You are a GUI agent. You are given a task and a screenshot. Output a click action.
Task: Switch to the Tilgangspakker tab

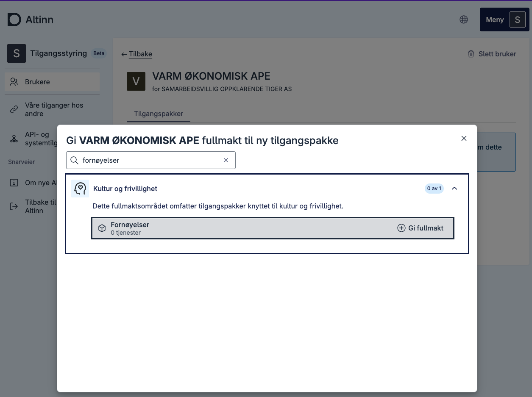click(158, 114)
